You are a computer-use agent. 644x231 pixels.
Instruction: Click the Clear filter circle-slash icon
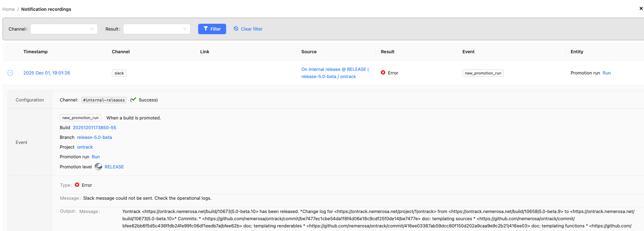[x=236, y=28]
